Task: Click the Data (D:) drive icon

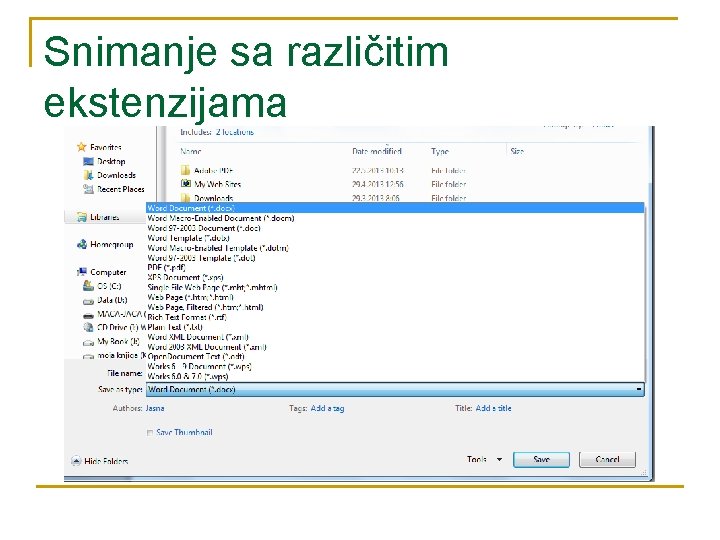Action: [x=88, y=301]
